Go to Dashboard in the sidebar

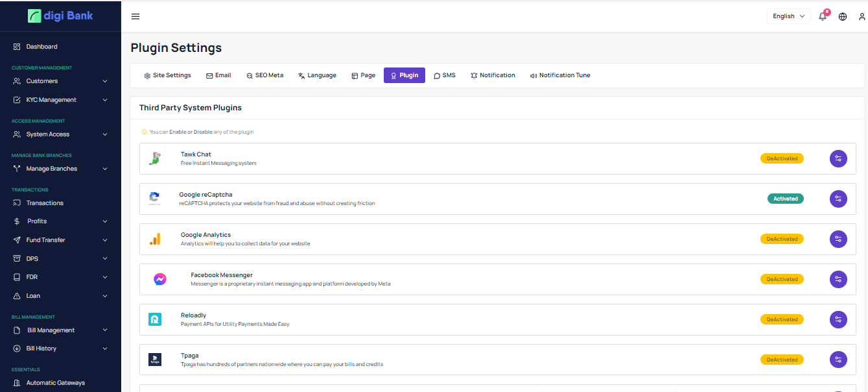[x=41, y=47]
